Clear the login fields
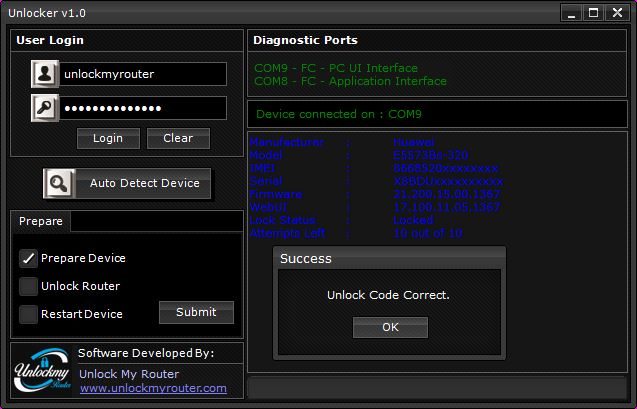The image size is (637, 409). click(178, 138)
